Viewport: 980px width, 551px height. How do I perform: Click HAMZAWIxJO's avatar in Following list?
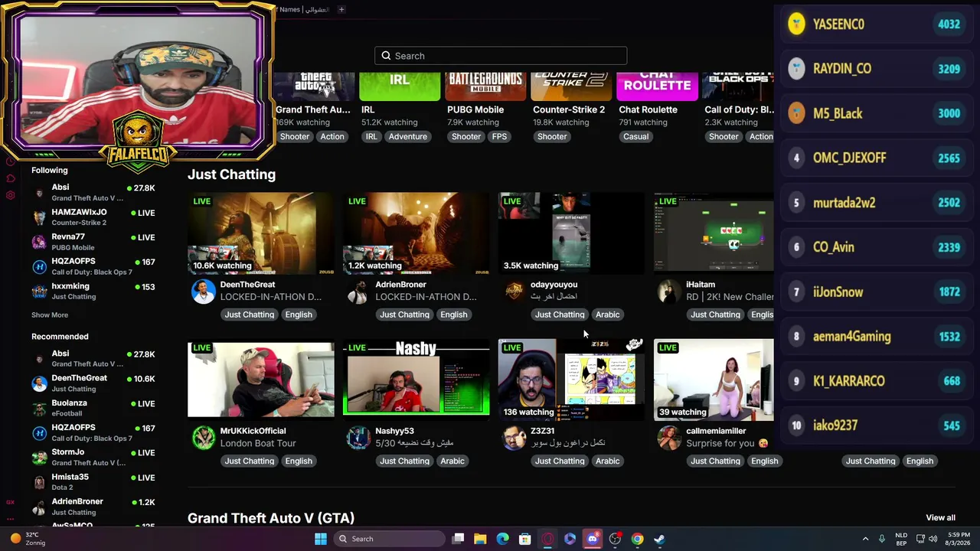(x=39, y=217)
